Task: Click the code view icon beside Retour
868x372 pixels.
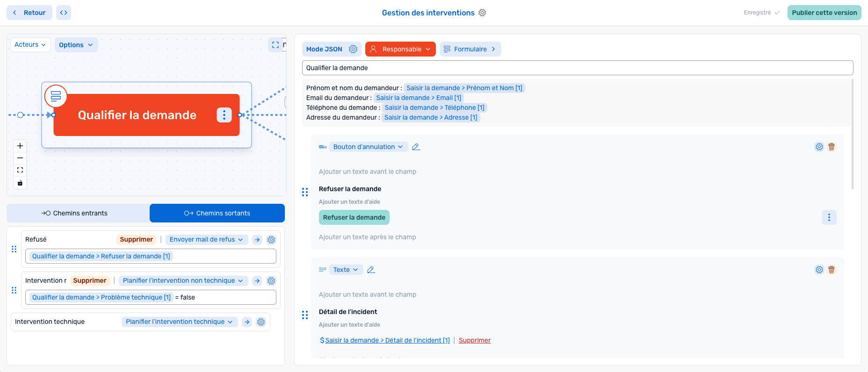Action: click(x=64, y=13)
